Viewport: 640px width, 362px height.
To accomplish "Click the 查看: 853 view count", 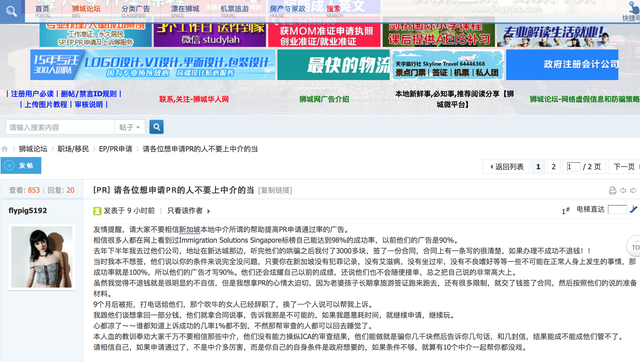I will coord(24,190).
